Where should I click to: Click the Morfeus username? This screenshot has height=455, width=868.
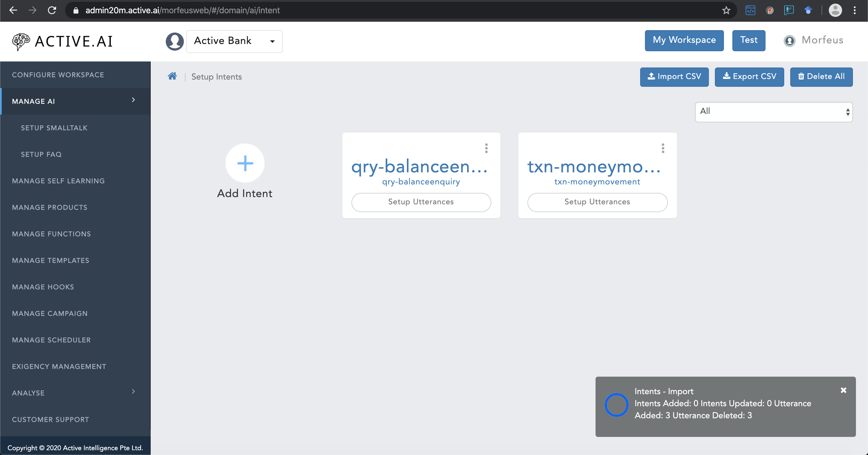(822, 40)
